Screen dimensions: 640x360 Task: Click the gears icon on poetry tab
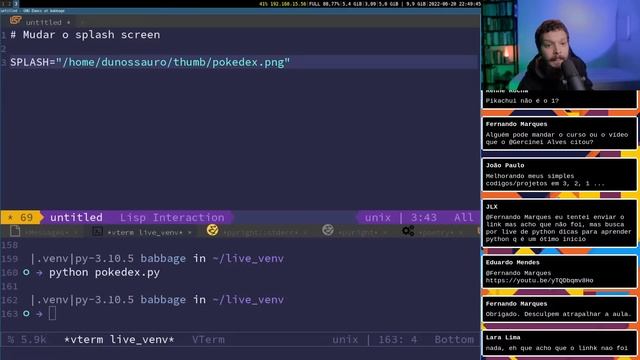point(408,231)
